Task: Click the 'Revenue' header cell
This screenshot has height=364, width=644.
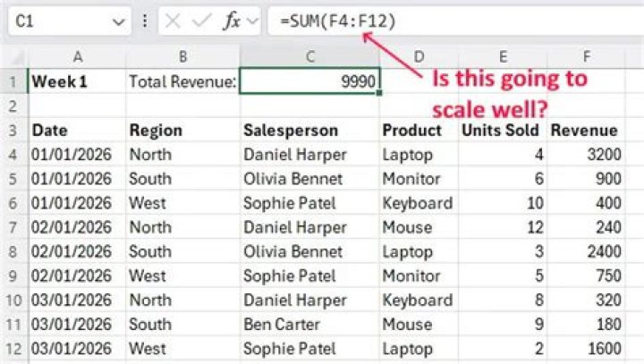Action: tap(587, 131)
